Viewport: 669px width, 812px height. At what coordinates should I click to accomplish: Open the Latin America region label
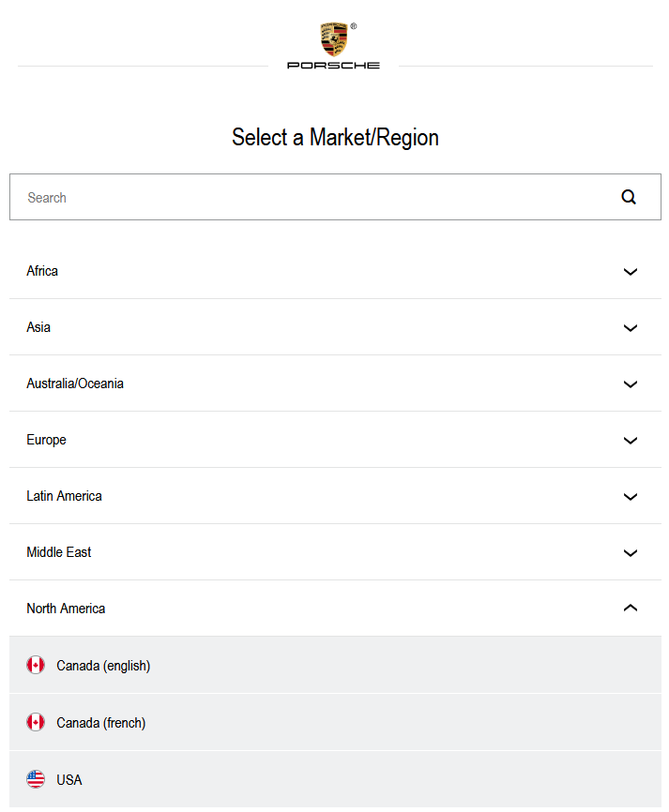[x=64, y=496]
